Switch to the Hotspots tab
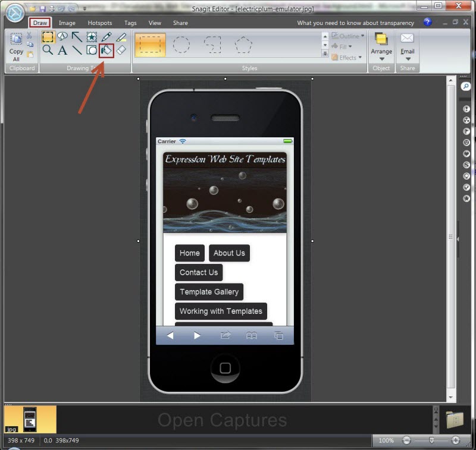The image size is (476, 450). click(x=100, y=23)
